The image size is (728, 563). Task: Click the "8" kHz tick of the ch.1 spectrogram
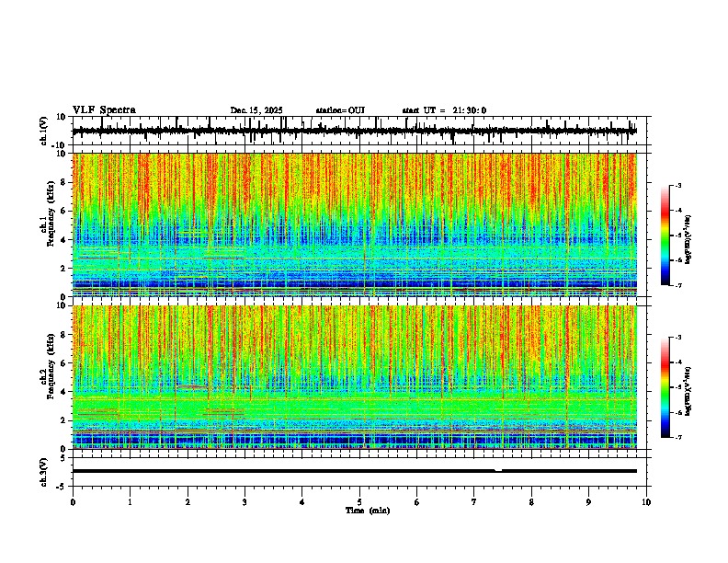pos(64,182)
